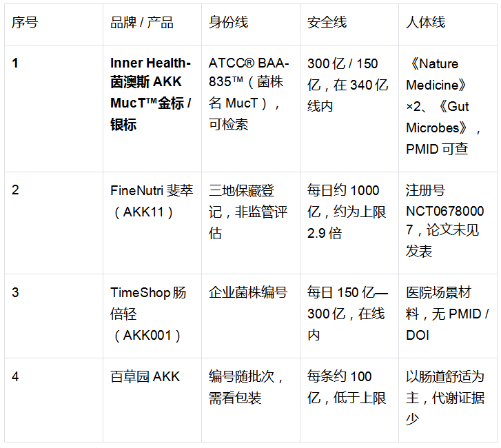Select the 品牌 / 产品 header cell
Image resolution: width=501 pixels, height=448 pixels.
tap(152, 24)
